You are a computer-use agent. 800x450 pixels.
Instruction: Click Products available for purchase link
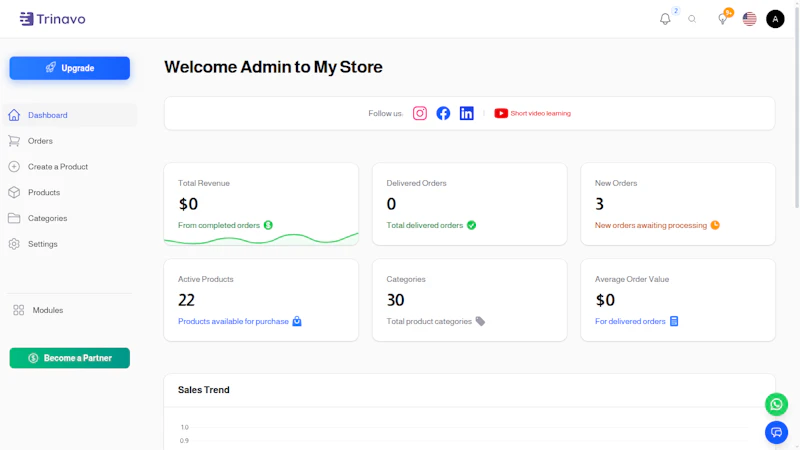(233, 321)
